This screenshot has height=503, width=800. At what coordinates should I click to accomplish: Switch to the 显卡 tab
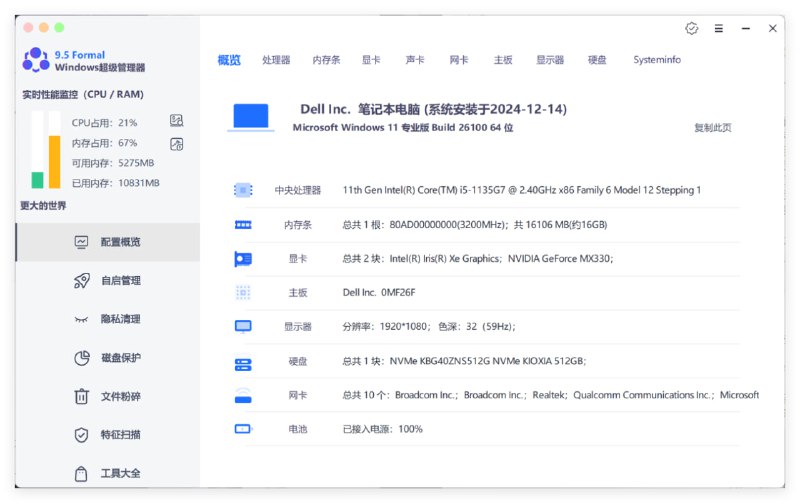click(x=371, y=60)
